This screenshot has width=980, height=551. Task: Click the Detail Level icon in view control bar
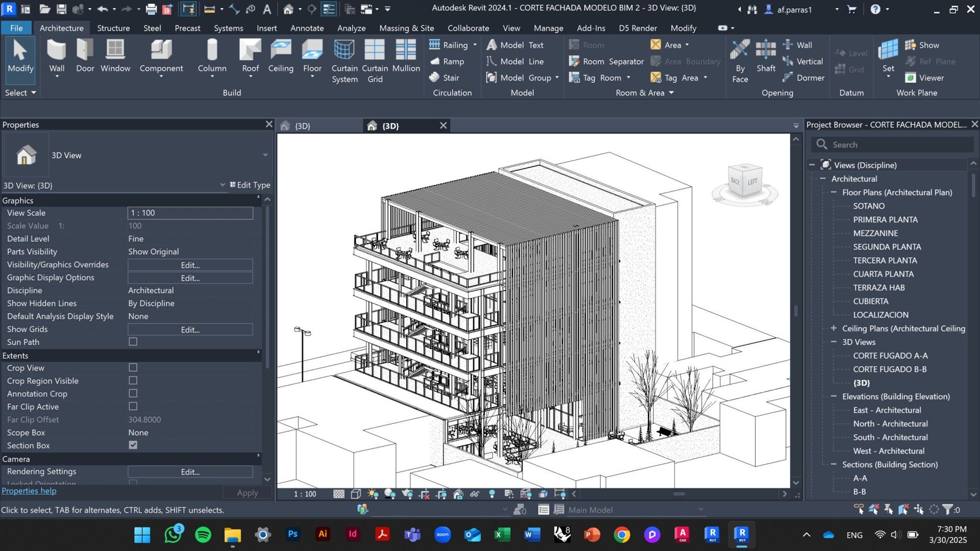[x=338, y=494]
